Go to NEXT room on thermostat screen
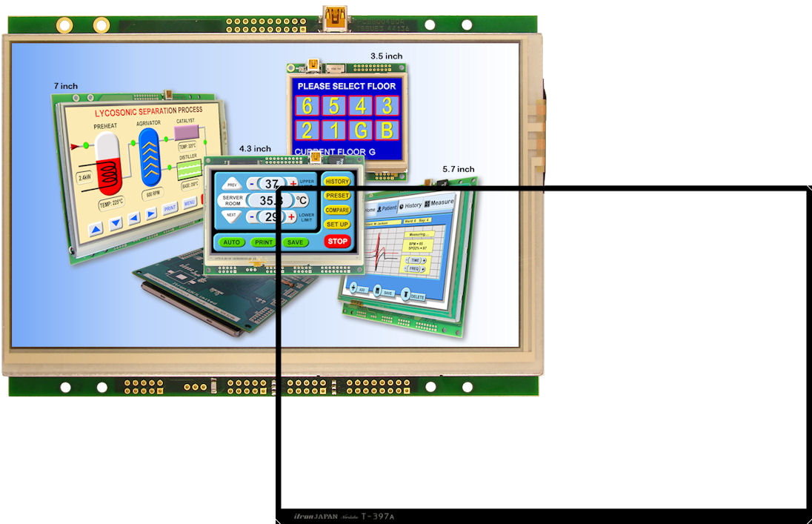Image resolution: width=812 pixels, height=524 pixels. 231,215
